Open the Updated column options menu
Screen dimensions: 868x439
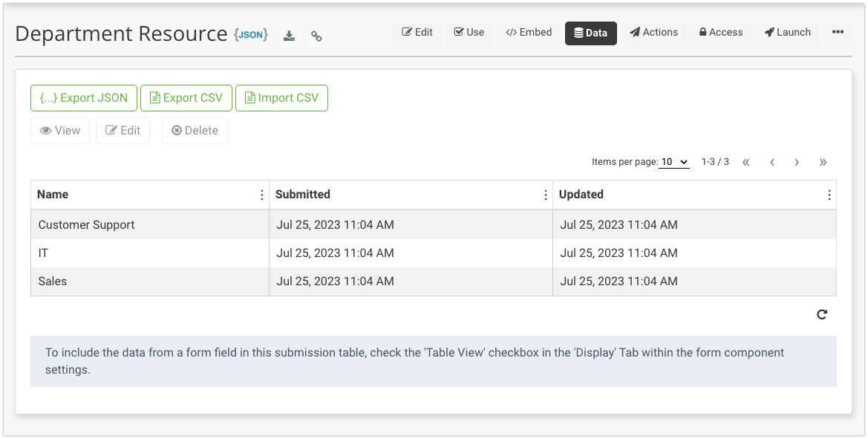(829, 195)
